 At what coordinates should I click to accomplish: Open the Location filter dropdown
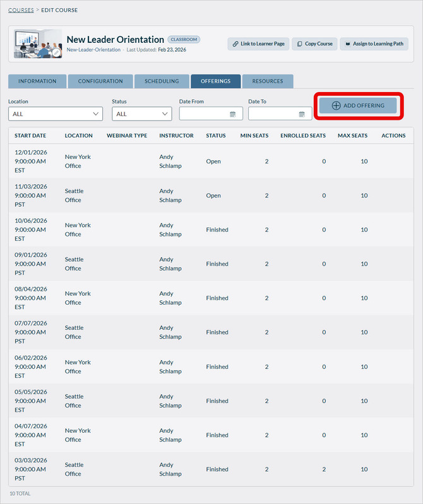click(x=56, y=114)
